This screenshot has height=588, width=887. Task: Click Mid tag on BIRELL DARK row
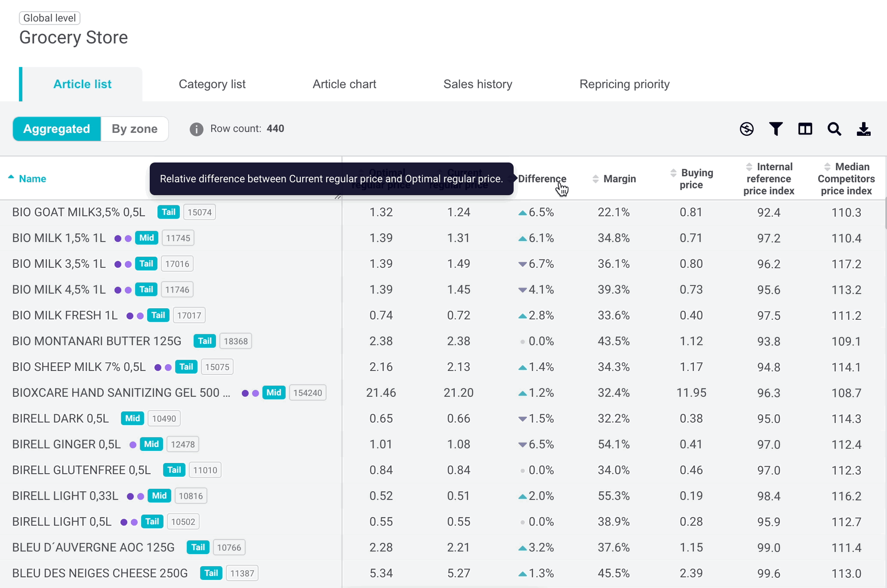coord(132,419)
